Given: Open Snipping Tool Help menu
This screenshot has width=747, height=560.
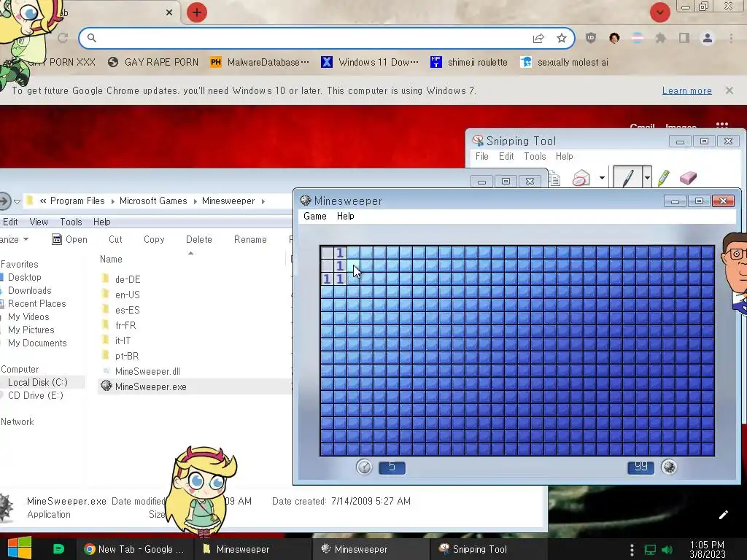Looking at the screenshot, I should click(x=564, y=156).
